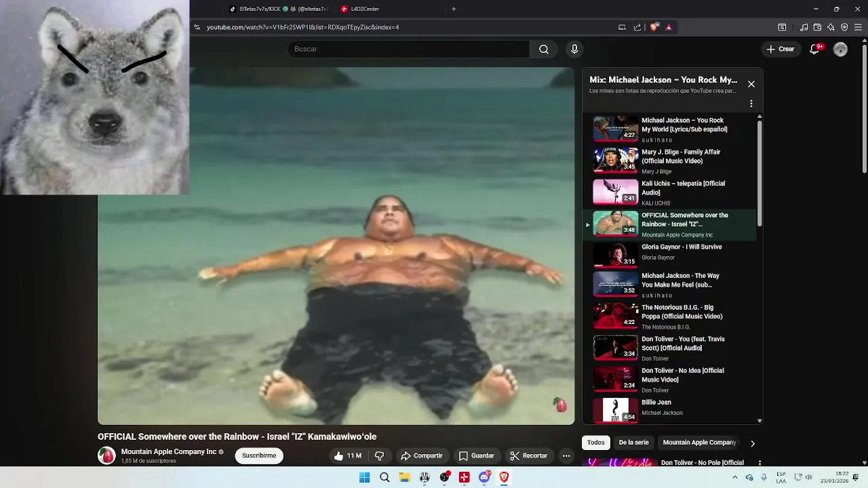Toggle the sidebar panel toolbar icon
The width and height of the screenshot is (868, 488).
[x=782, y=27]
